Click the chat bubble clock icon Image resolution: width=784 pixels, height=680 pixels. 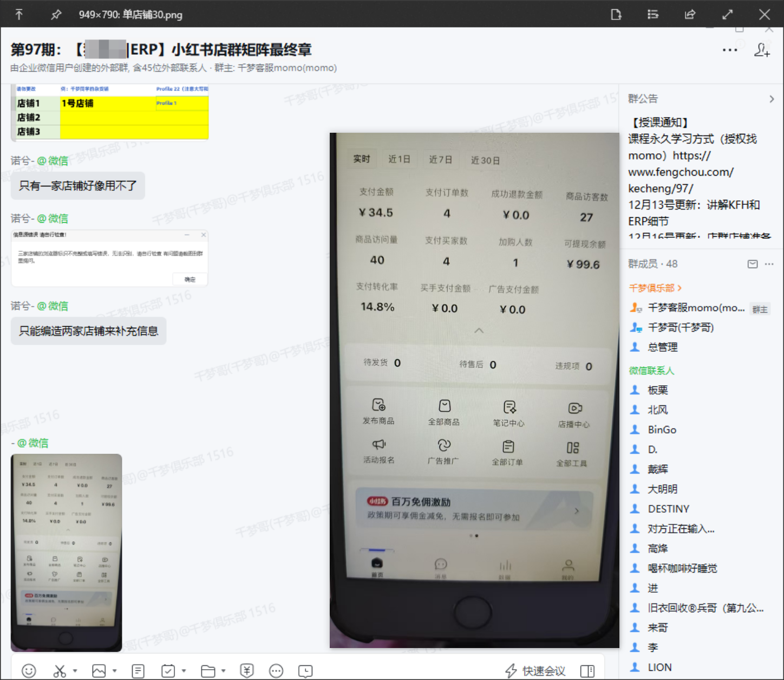[305, 671]
